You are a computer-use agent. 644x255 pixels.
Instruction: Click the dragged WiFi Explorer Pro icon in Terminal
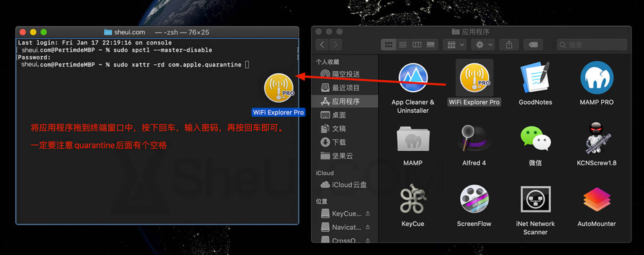279,87
